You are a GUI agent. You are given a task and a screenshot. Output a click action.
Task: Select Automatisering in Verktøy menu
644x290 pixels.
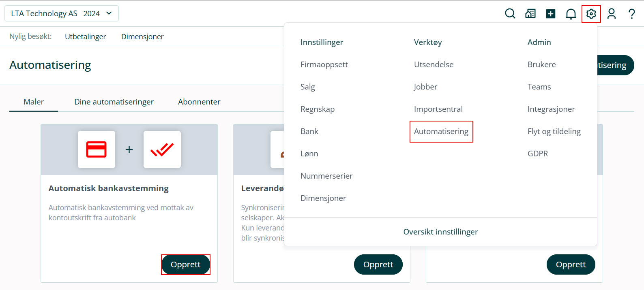441,131
